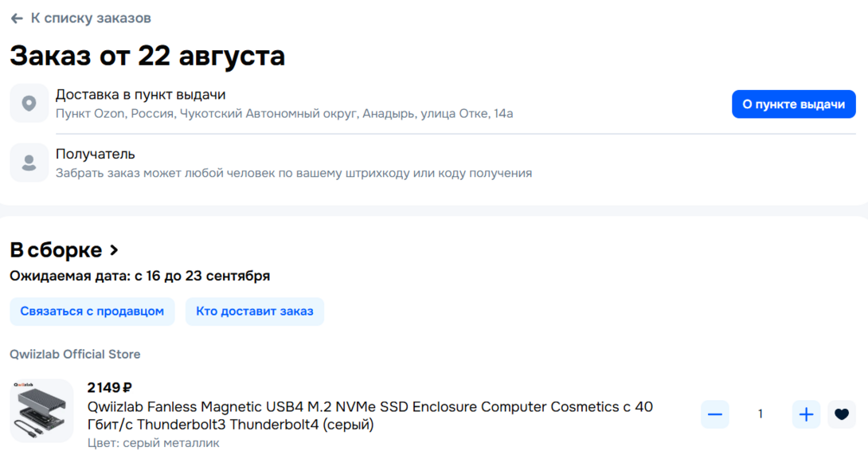Click the quantity value '1' field
Viewport: 868px width, 459px height.
pos(760,414)
